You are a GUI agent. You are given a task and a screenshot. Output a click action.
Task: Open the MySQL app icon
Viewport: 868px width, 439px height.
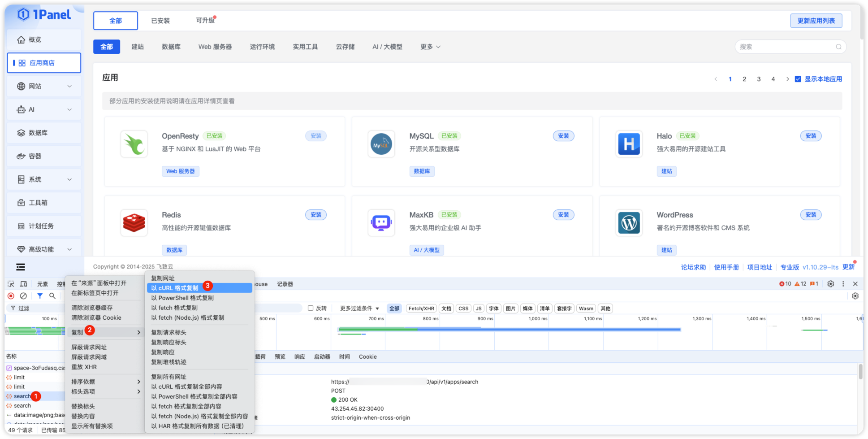click(381, 144)
